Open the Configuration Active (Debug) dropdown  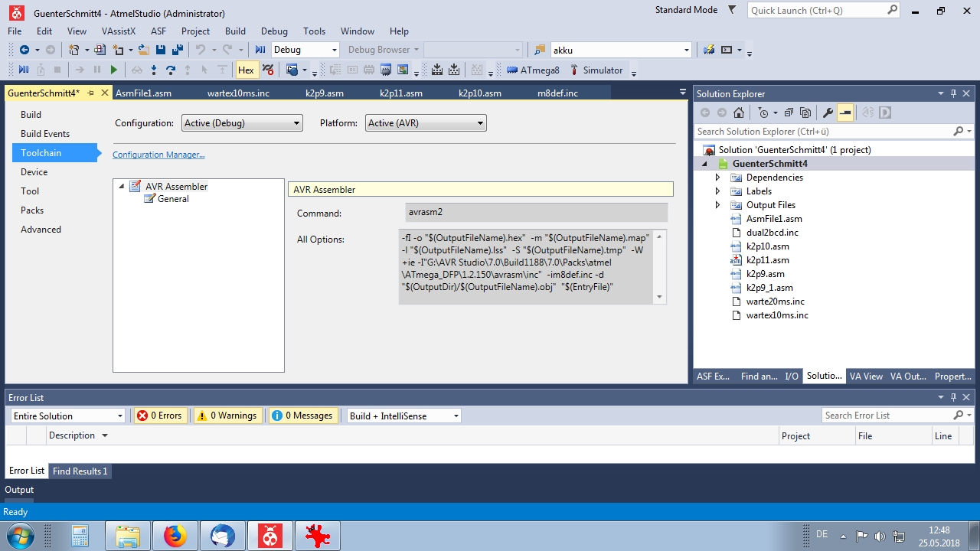coord(242,123)
